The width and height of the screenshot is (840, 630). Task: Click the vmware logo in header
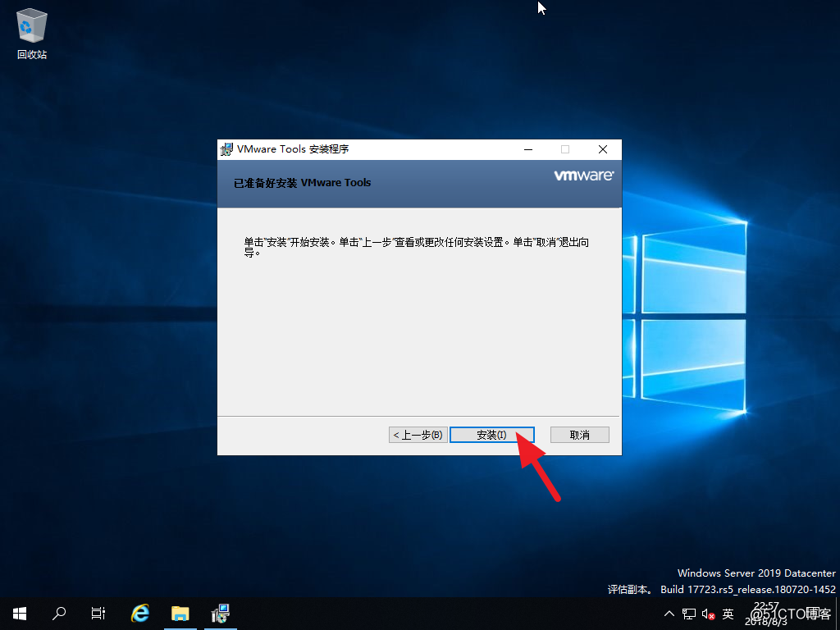(x=584, y=176)
